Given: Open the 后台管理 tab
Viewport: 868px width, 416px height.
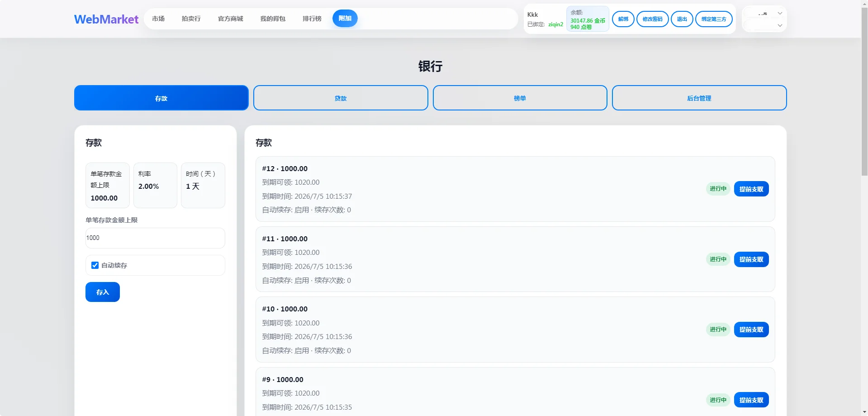Looking at the screenshot, I should [x=699, y=98].
